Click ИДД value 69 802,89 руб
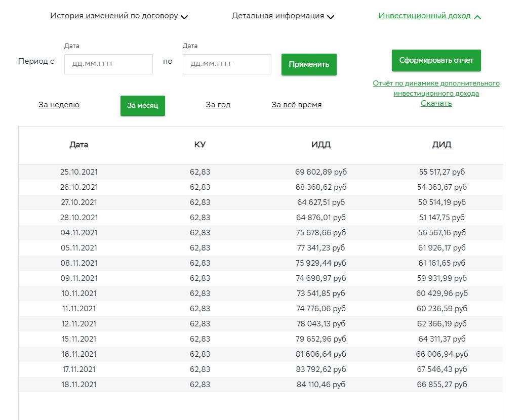Viewport: 523px width, 420px height. tap(321, 172)
